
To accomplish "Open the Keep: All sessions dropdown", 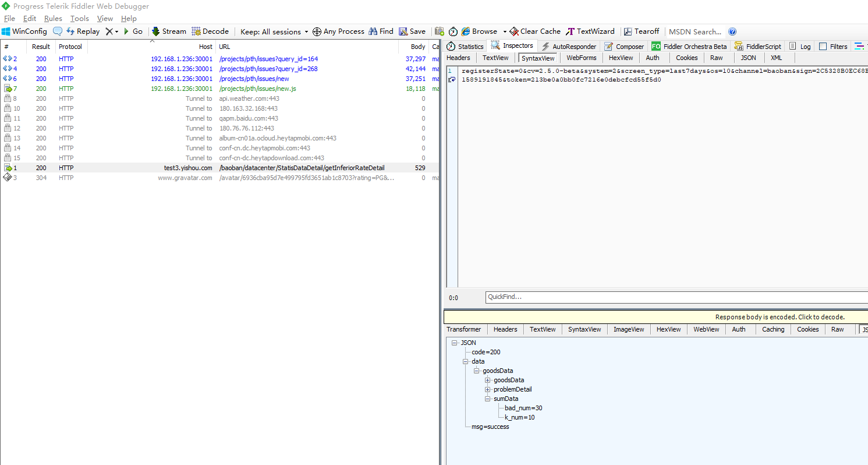I will pyautogui.click(x=274, y=31).
